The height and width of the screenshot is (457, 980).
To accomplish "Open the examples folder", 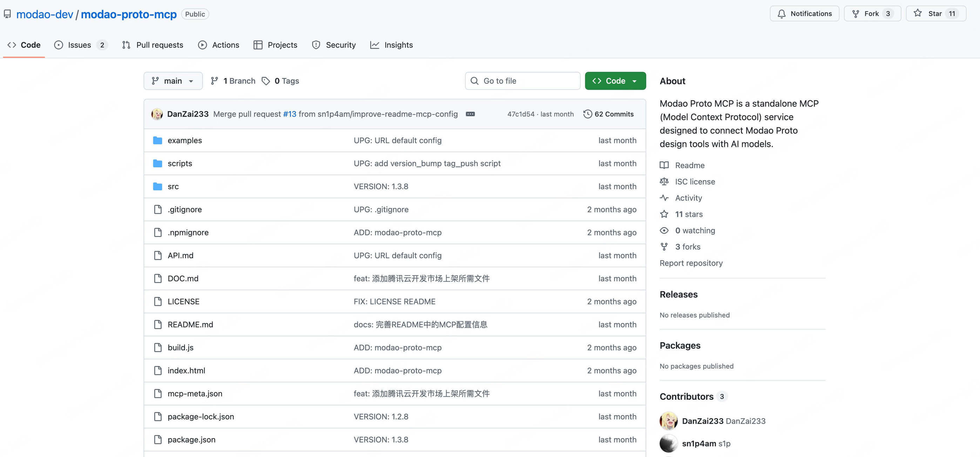I will click(184, 140).
